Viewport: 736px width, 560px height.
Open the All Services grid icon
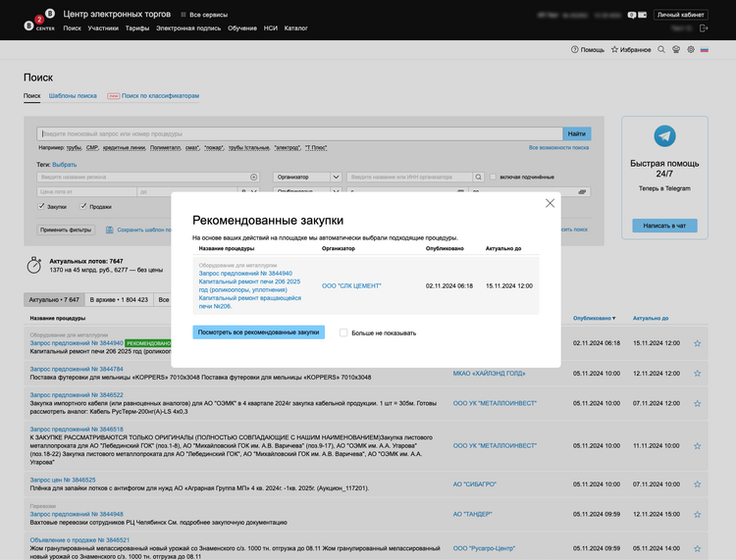(184, 16)
